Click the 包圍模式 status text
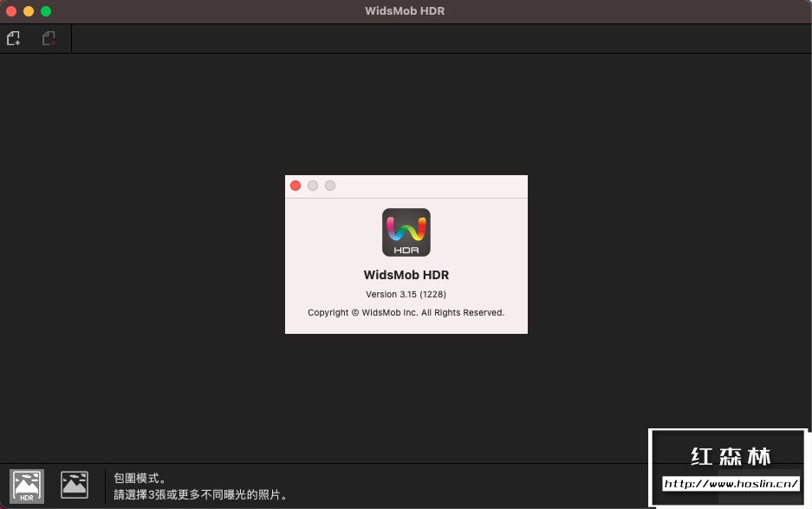The height and width of the screenshot is (509, 812). [x=140, y=478]
